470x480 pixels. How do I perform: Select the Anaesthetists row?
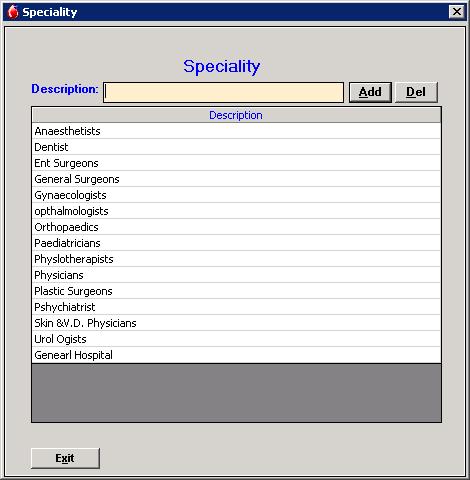pos(236,131)
